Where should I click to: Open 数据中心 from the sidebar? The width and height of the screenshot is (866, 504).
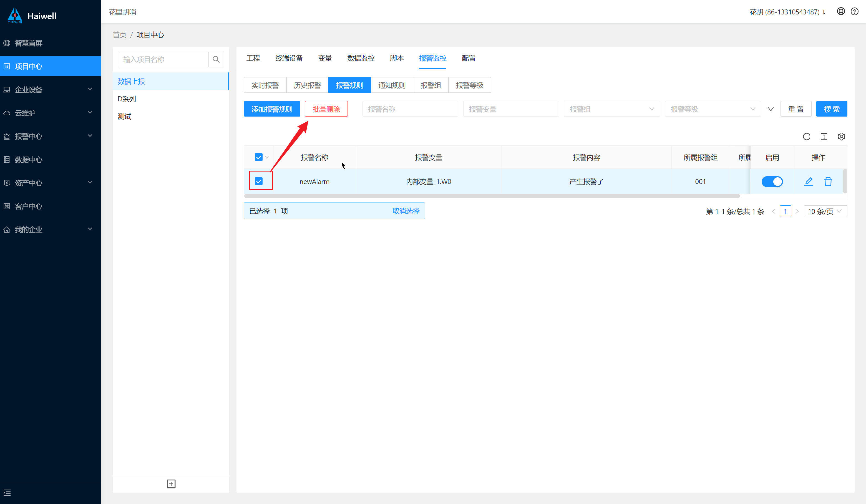click(51, 159)
